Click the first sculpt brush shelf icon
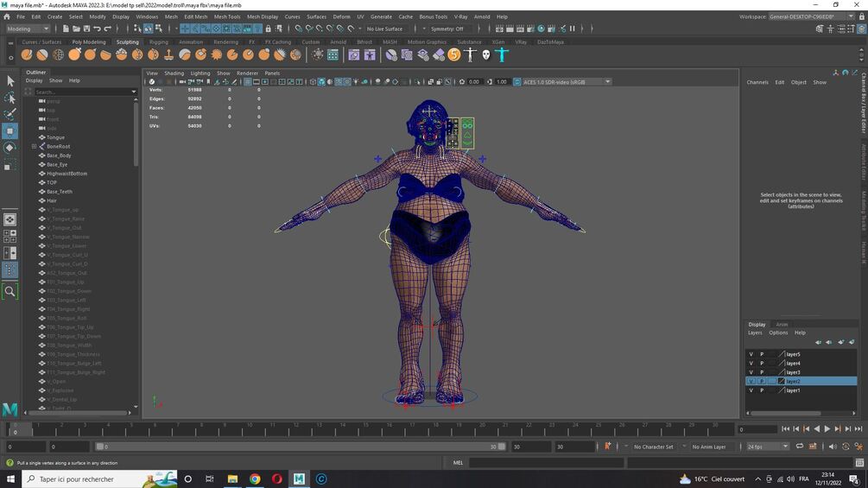 pos(27,54)
